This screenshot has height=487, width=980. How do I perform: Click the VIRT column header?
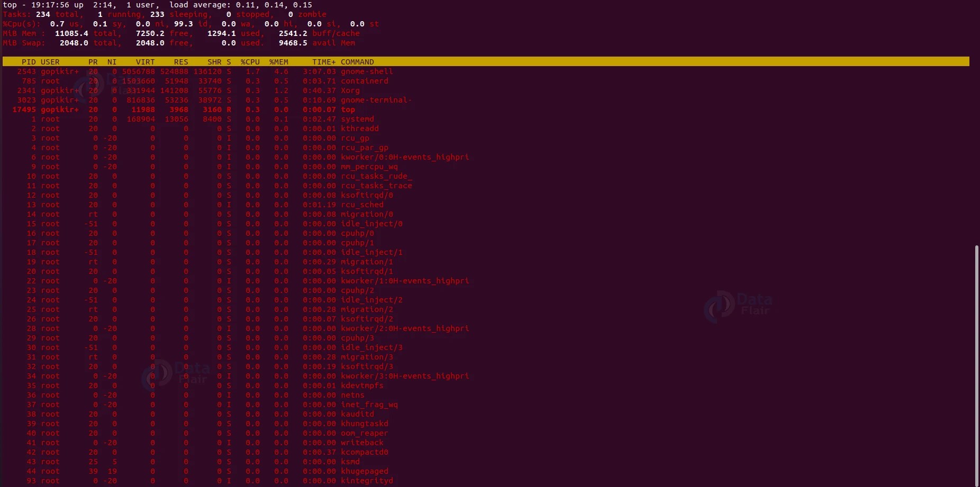[145, 62]
